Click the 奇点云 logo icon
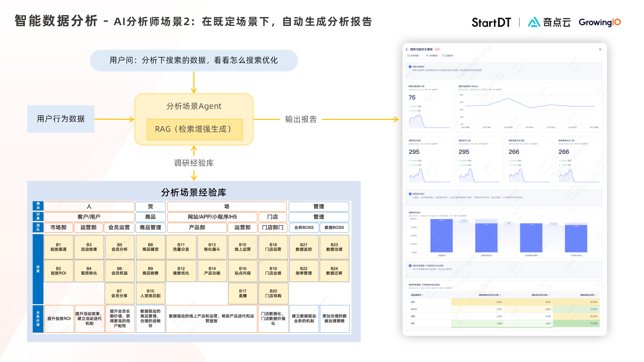Screen dimensions: 644x362 [534, 22]
